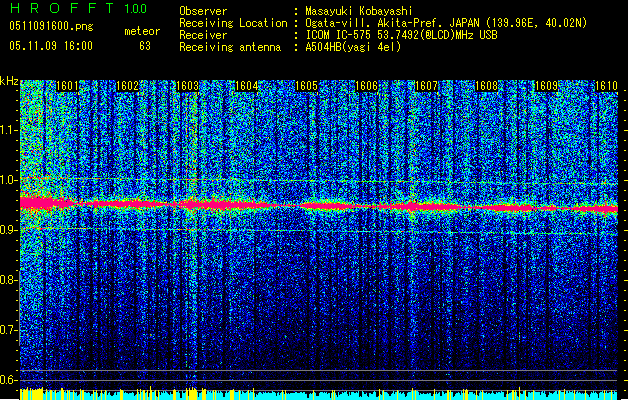Click the 1606 time marker
629x400 pixels.
[366, 86]
